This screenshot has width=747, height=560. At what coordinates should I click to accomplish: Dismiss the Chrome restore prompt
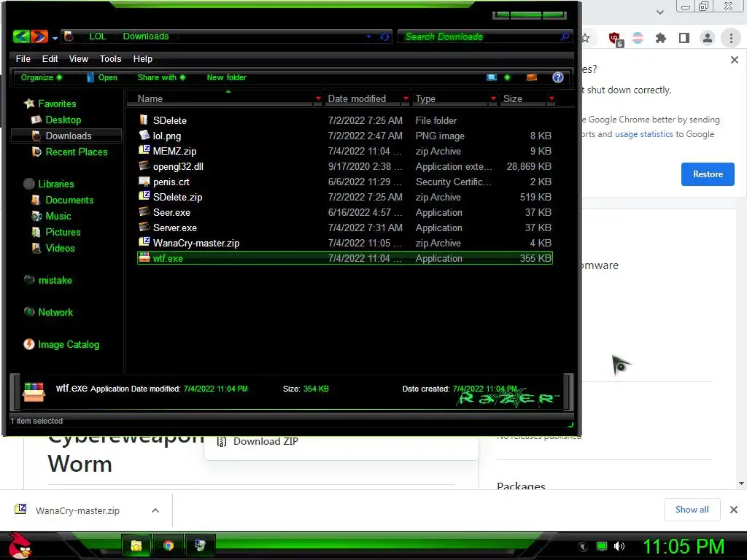coord(734,60)
